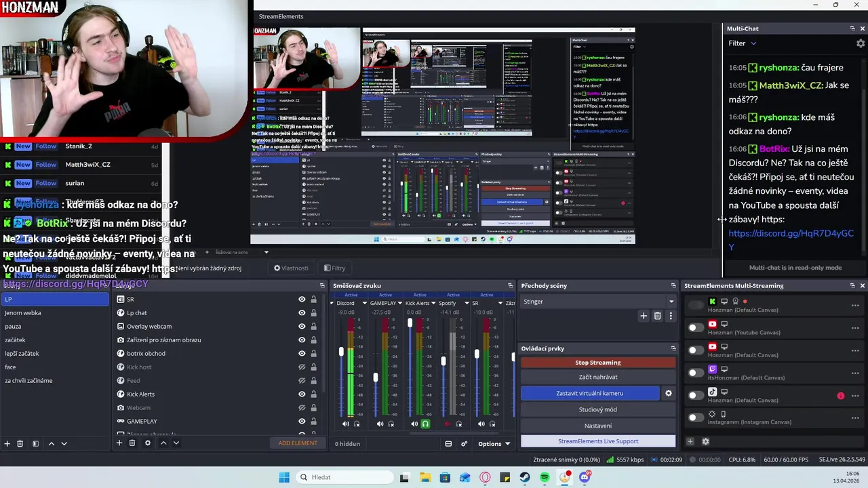Hide the Lp chat source

pos(302,312)
